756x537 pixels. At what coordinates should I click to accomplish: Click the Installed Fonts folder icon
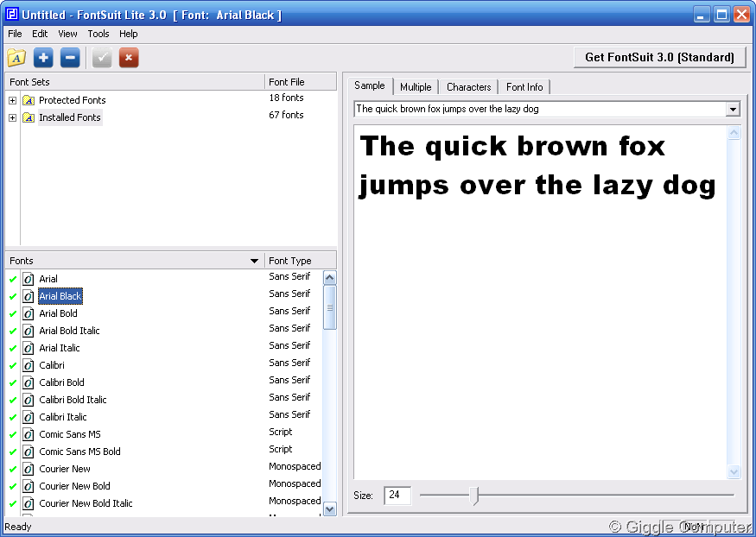coord(29,117)
